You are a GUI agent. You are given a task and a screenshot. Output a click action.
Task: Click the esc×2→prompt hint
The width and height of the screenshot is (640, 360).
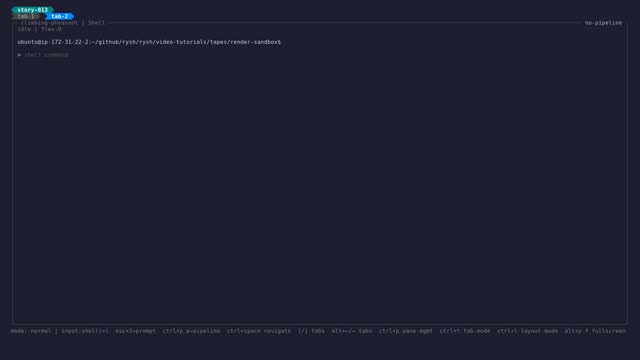(x=136, y=331)
